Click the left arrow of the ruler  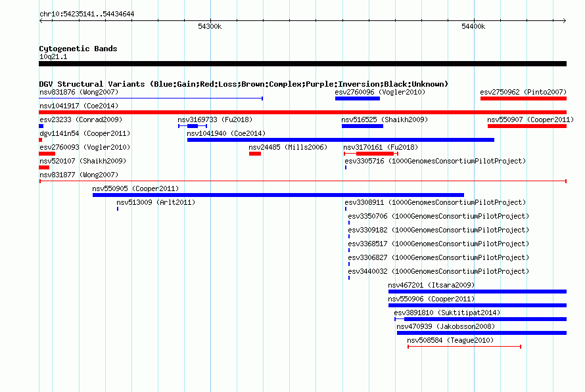[x=41, y=21]
